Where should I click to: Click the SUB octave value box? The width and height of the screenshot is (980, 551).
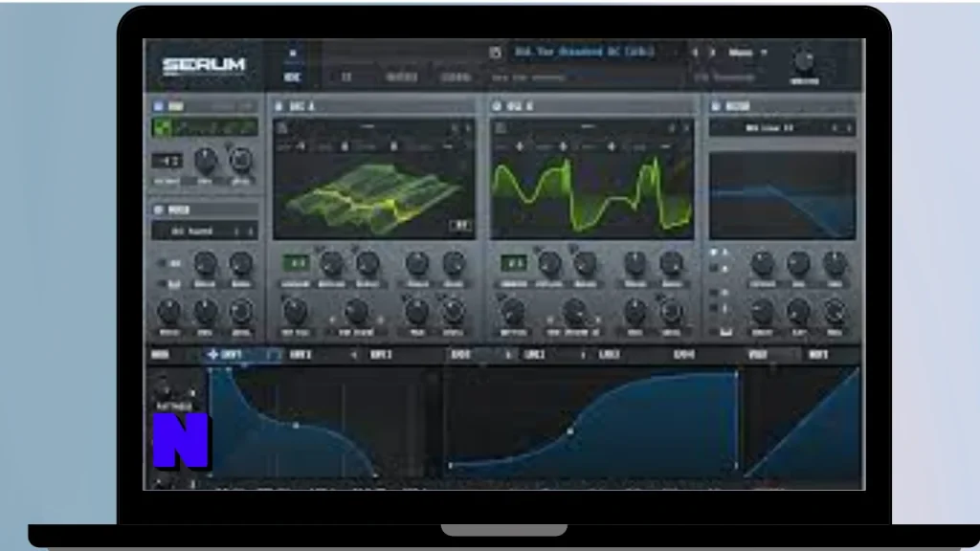(167, 161)
